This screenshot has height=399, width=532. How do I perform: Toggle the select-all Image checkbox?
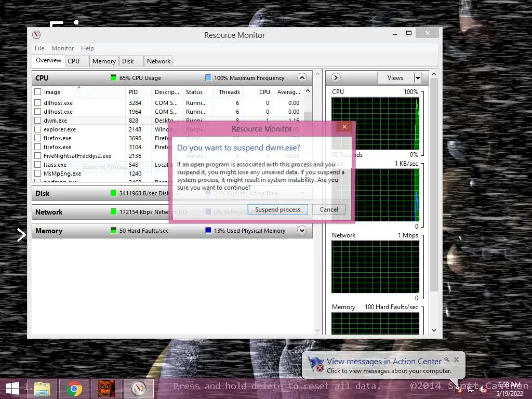tap(37, 91)
